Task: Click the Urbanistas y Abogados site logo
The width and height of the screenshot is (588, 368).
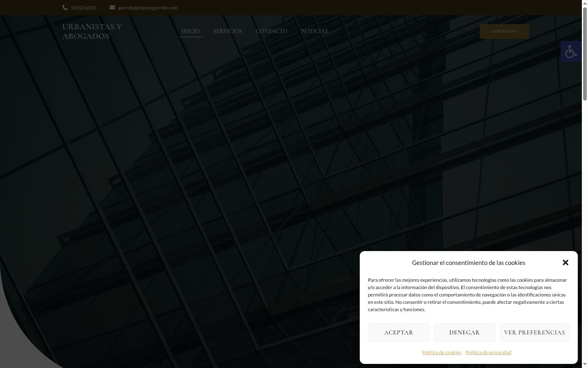Action: (92, 31)
